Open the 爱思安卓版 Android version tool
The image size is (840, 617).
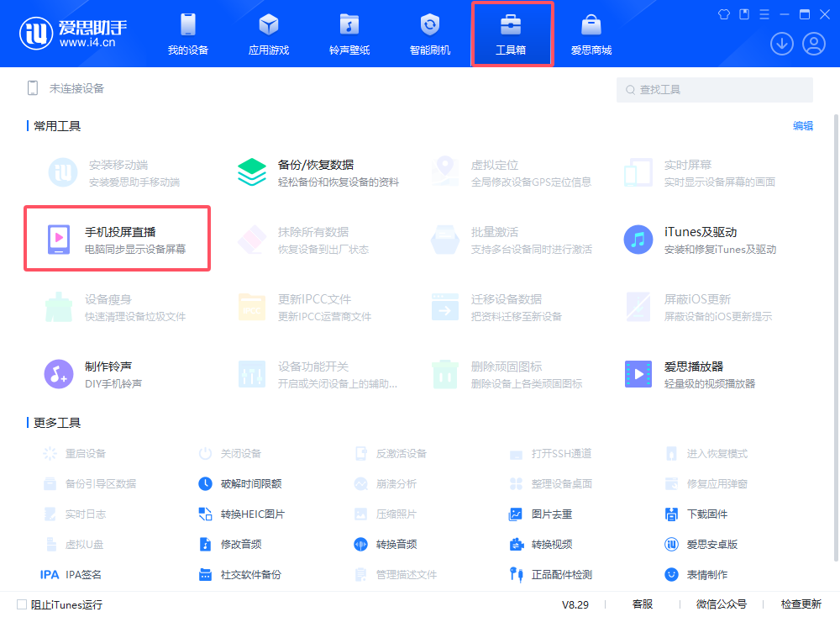712,544
